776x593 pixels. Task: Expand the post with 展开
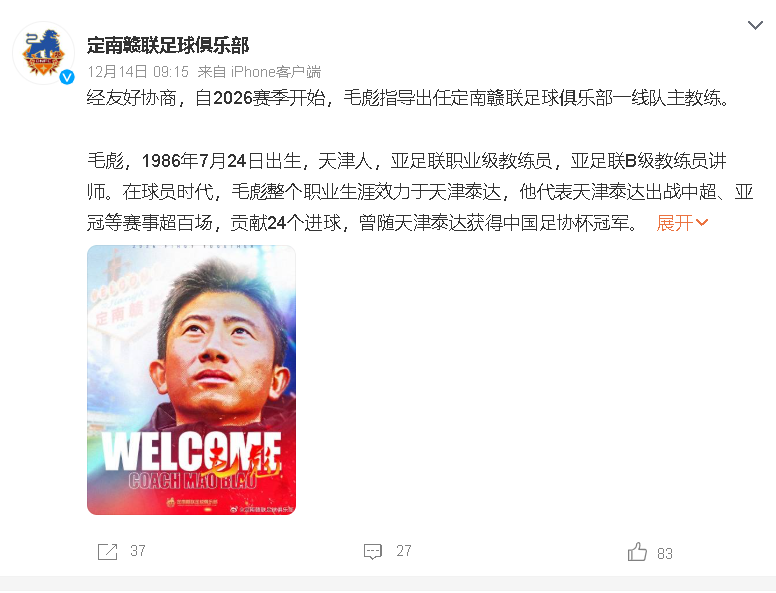pyautogui.click(x=675, y=223)
